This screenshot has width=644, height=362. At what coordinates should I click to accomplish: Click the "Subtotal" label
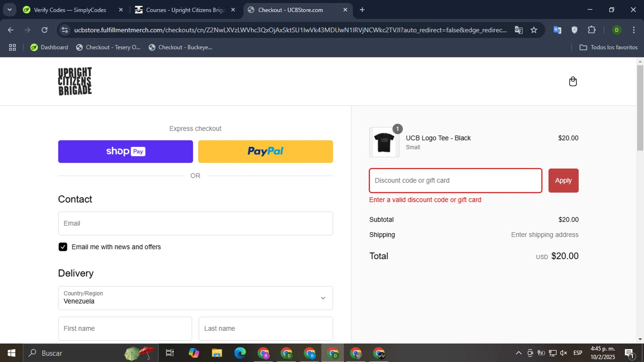click(x=381, y=219)
